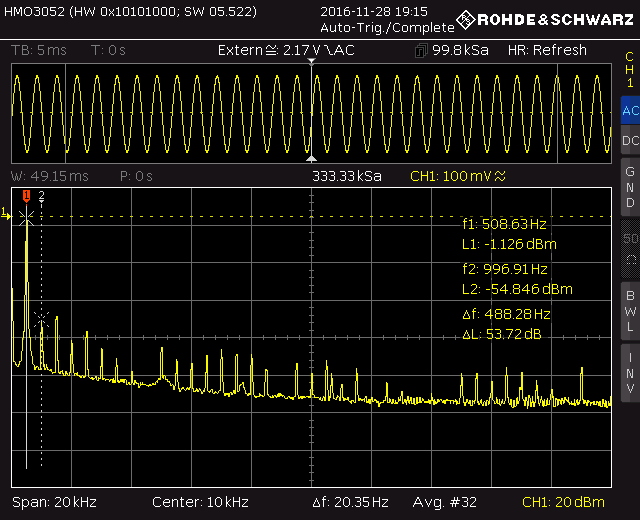Open the CH1 channel menu header
Screen dimensions: 640x520
629,70
